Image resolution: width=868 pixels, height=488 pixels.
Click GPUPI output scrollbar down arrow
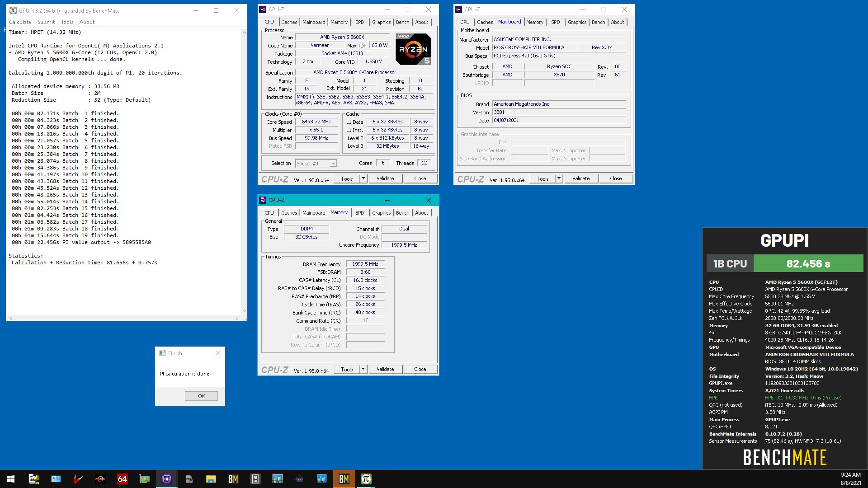[x=244, y=311]
